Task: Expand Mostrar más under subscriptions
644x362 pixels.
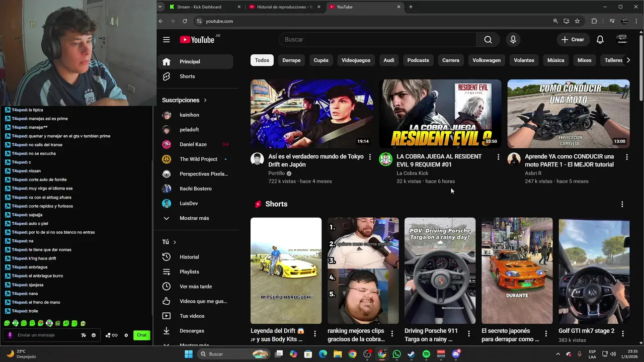Action: click(195, 218)
